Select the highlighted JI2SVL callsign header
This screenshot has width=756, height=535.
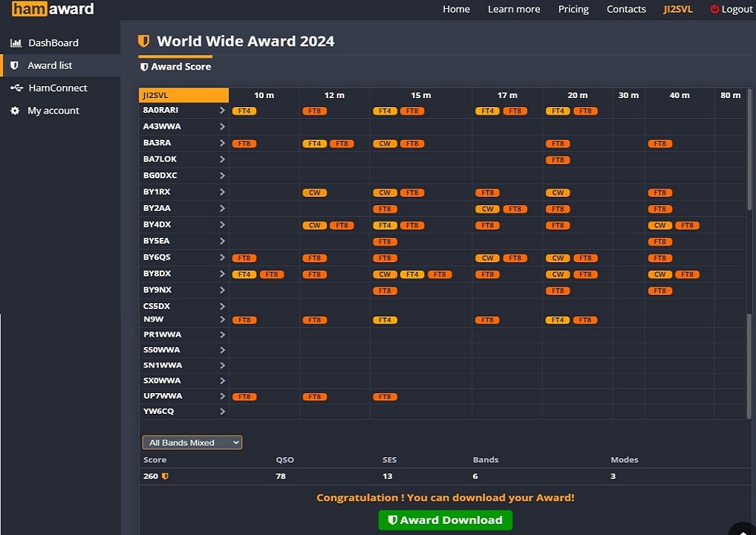pyautogui.click(x=183, y=95)
